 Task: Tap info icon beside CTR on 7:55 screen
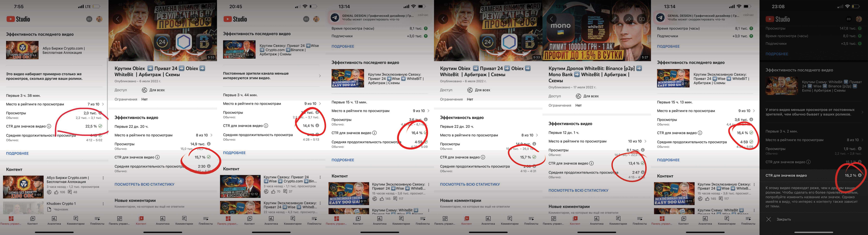tap(49, 126)
